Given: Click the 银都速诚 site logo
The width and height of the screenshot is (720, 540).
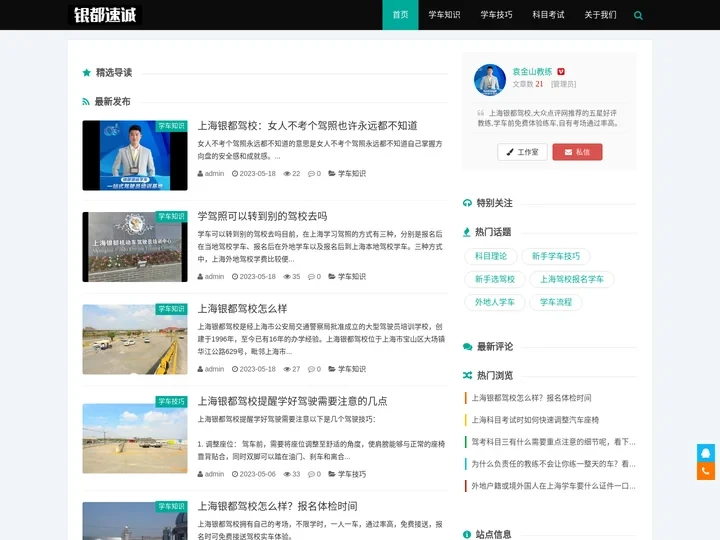Looking at the screenshot, I should coord(105,15).
